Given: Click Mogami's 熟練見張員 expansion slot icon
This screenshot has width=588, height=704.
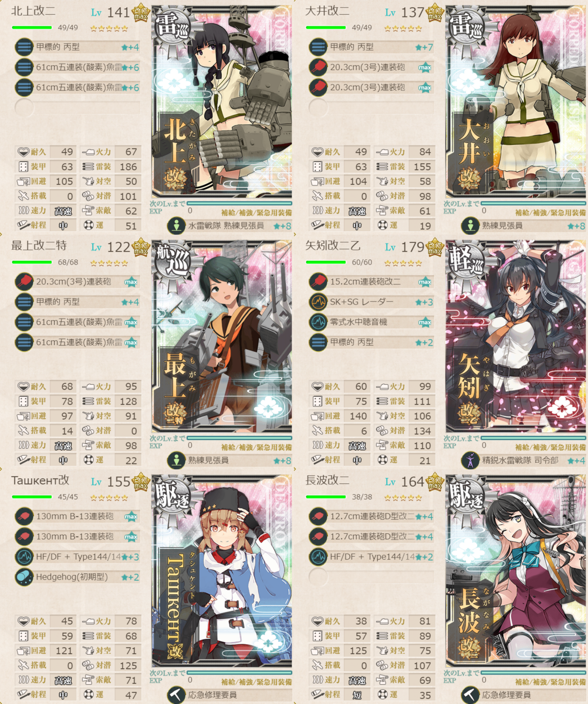Looking at the screenshot, I should point(175,460).
